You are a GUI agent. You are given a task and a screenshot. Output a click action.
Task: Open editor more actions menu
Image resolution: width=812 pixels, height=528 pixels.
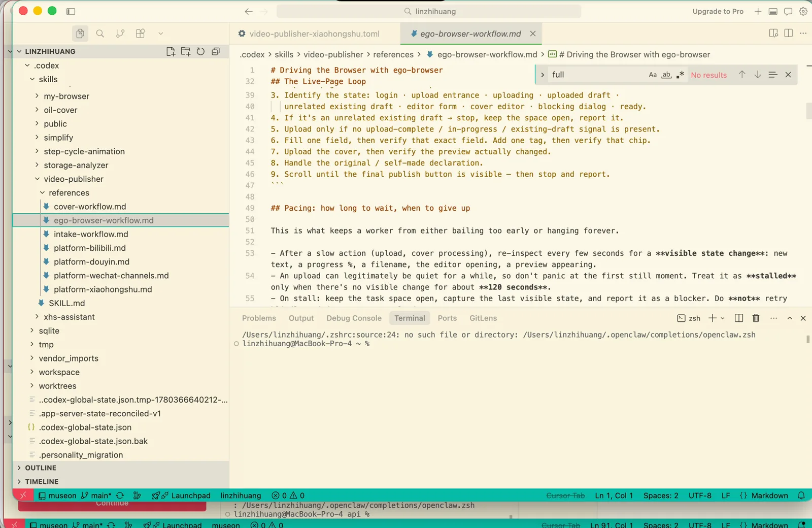pos(803,34)
